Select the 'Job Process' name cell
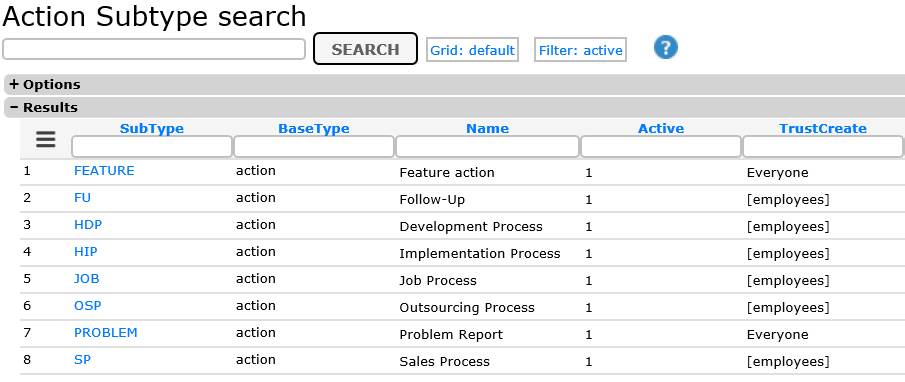 point(438,281)
